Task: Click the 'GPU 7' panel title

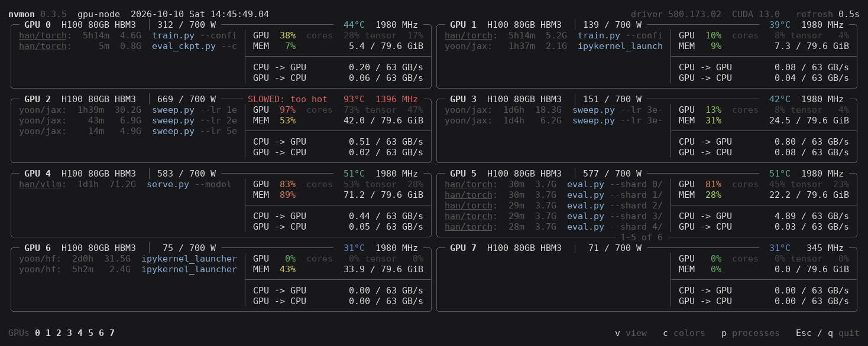Action: coord(464,248)
